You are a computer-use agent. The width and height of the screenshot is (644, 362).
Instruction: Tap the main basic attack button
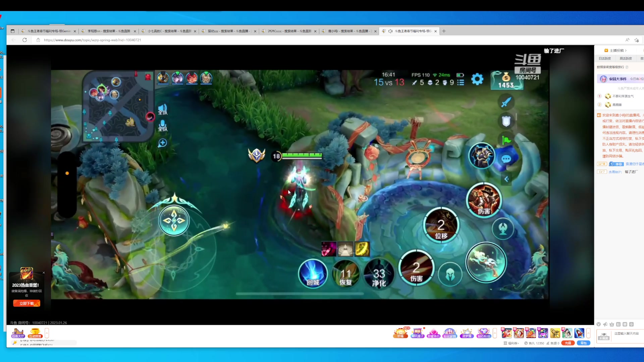486,262
